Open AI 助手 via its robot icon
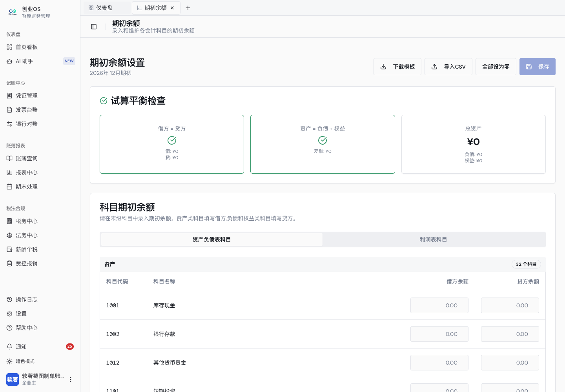 click(x=9, y=61)
